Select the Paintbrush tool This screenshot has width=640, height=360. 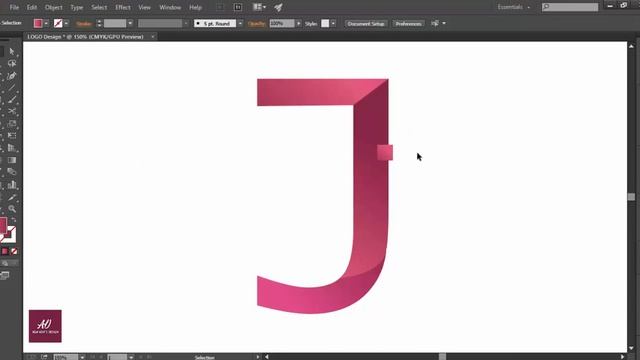coord(12,99)
